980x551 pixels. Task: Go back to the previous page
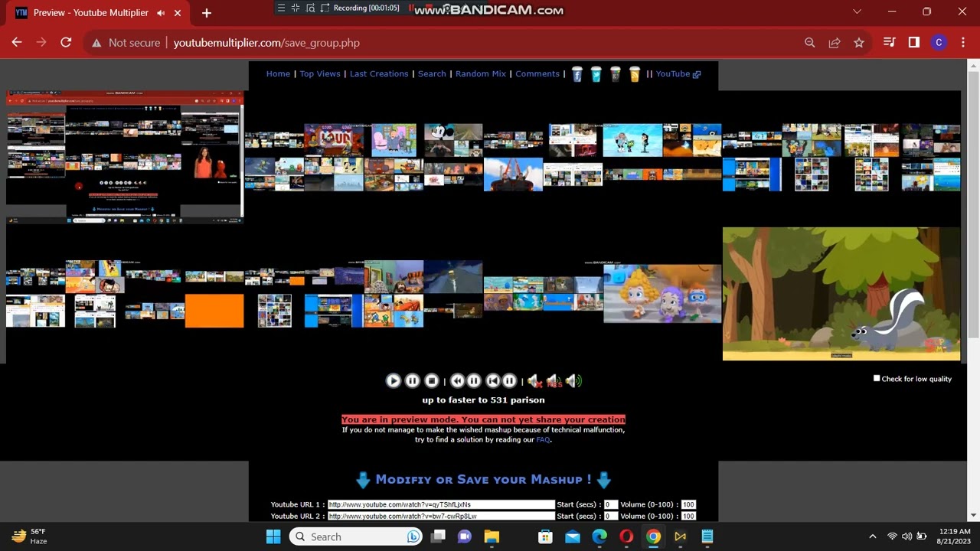(17, 43)
